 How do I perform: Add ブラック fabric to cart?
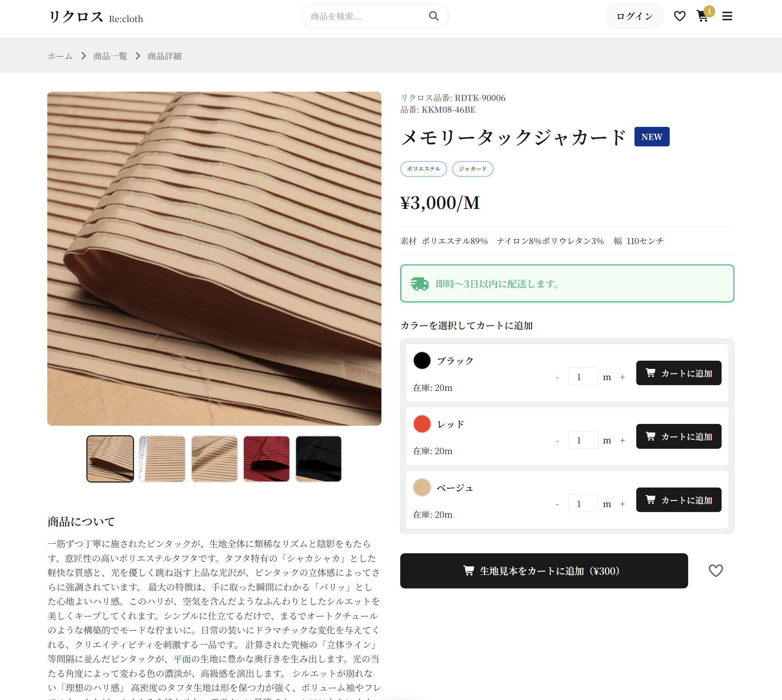[x=678, y=373]
